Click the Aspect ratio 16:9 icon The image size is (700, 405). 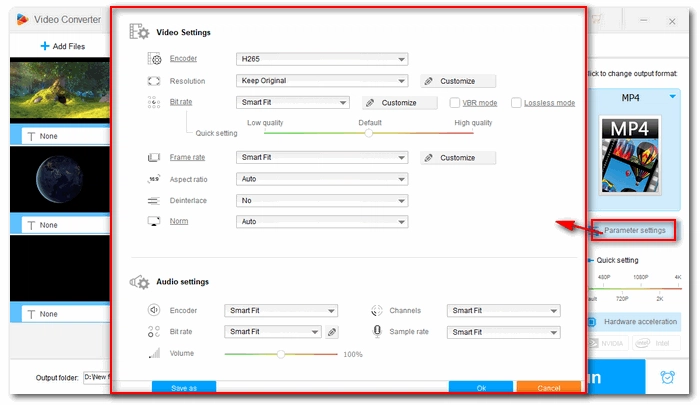(154, 179)
